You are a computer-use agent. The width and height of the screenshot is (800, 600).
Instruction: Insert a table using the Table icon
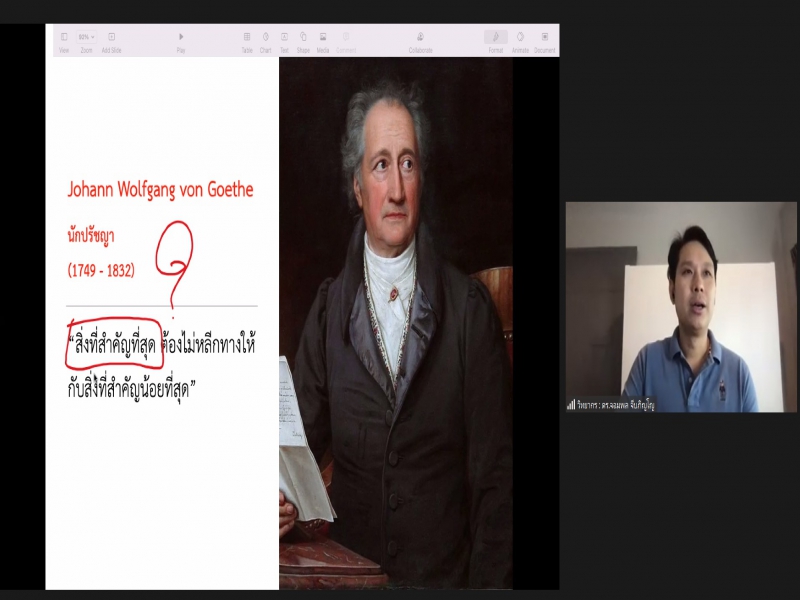(247, 38)
